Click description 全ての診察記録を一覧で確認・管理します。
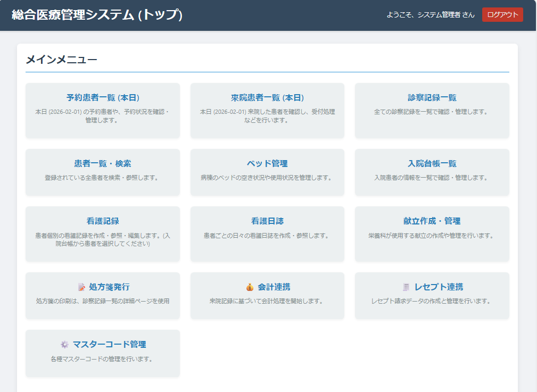Screen dimensions: 537x392 coord(432,112)
